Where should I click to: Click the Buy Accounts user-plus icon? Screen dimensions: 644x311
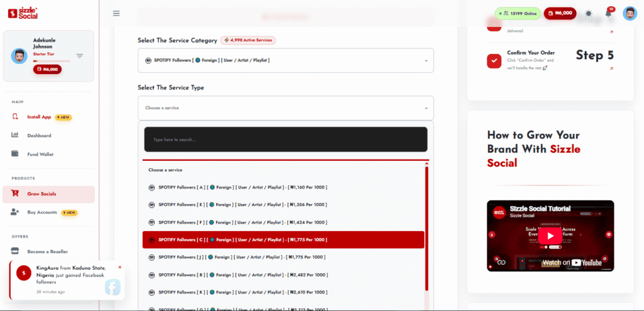tap(15, 212)
